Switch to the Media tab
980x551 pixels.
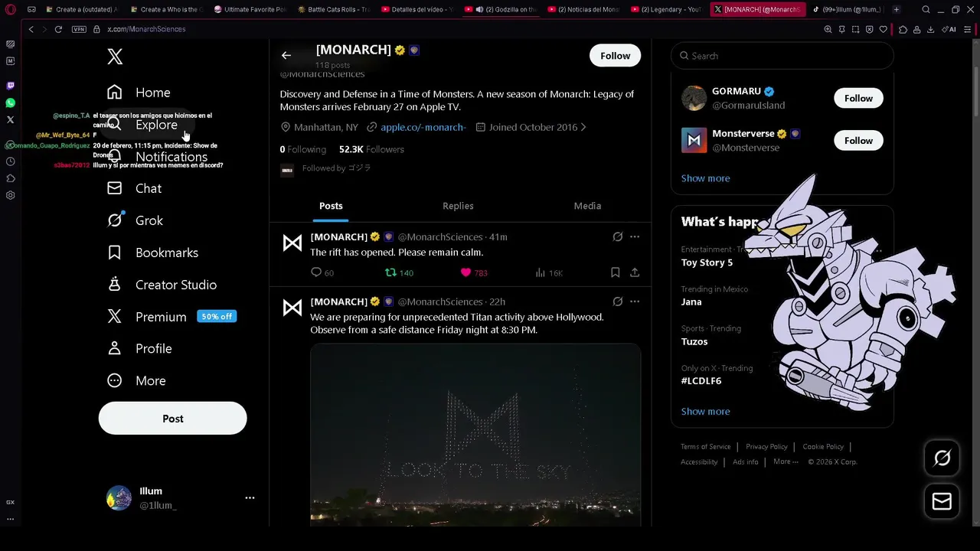[x=587, y=206]
